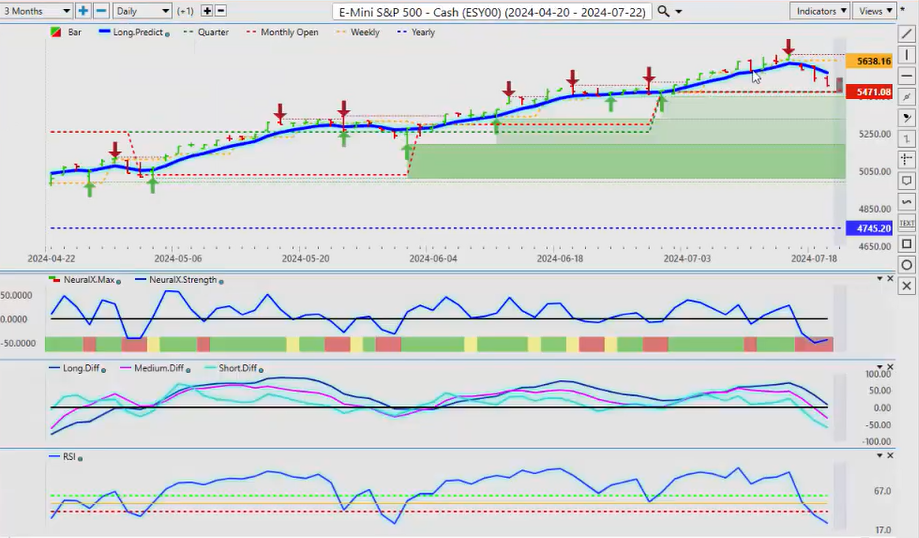The height and width of the screenshot is (538, 919).
Task: Toggle the RSI legend label
Action: (69, 457)
